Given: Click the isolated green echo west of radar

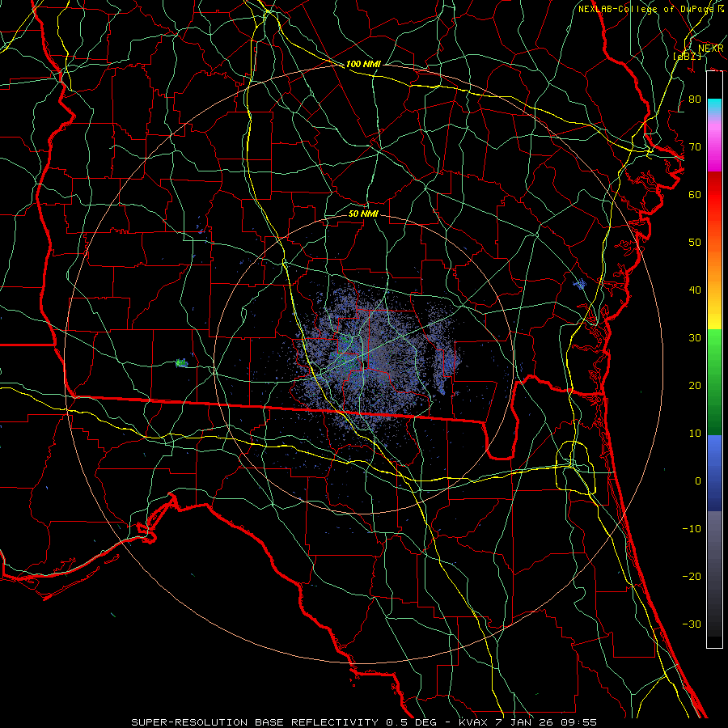Looking at the screenshot, I should (x=181, y=363).
